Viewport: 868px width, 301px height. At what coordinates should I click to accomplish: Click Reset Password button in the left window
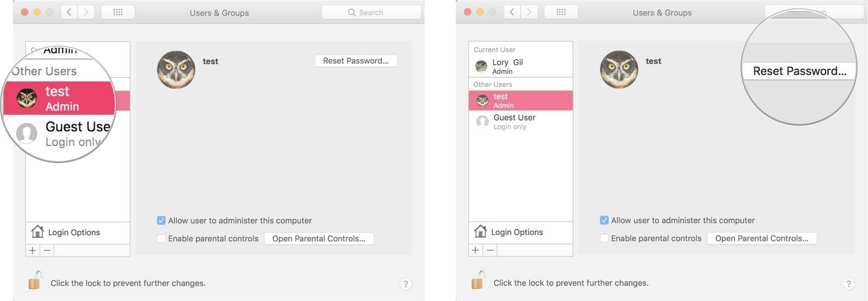click(x=356, y=61)
